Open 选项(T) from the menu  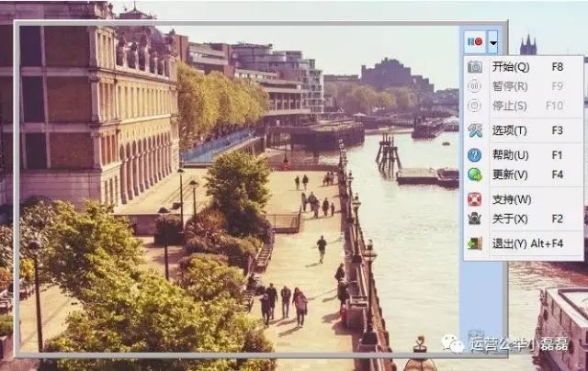tap(524, 130)
